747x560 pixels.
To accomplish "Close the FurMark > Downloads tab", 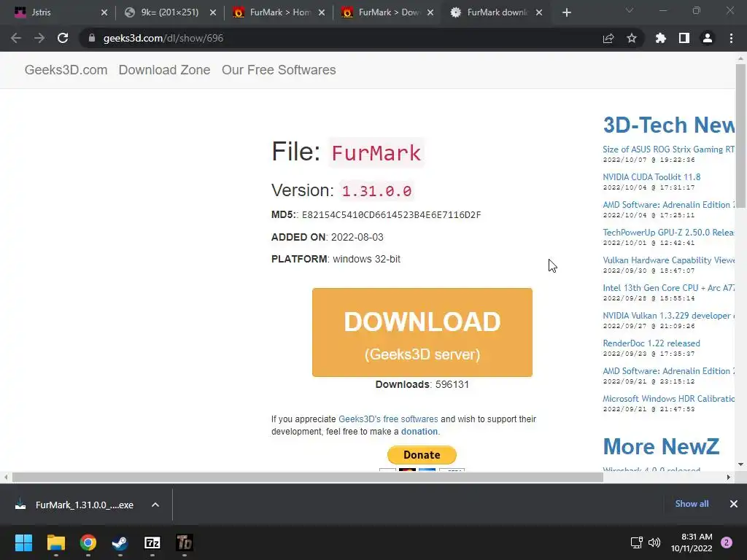I will coord(430,13).
